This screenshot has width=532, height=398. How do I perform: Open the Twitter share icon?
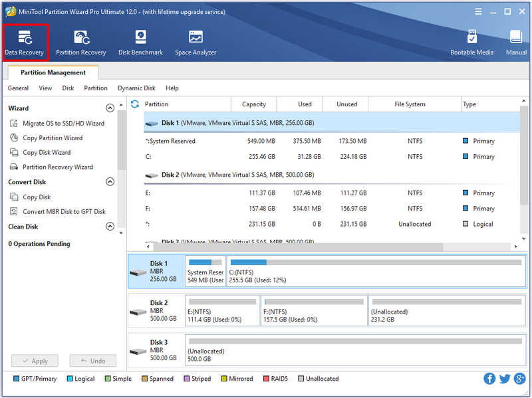coord(505,378)
